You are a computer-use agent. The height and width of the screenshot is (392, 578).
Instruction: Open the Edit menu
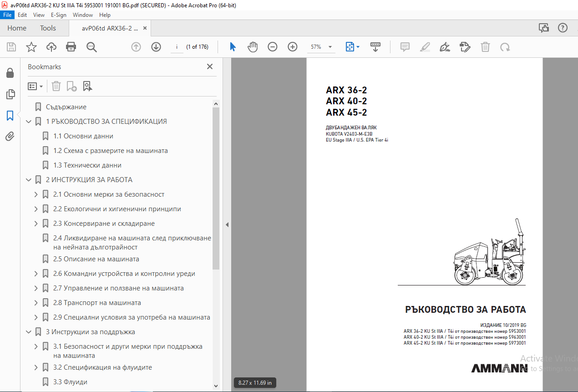(22, 15)
